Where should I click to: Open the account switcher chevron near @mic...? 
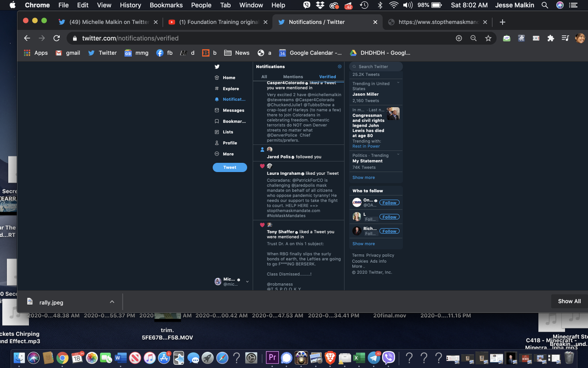(247, 282)
